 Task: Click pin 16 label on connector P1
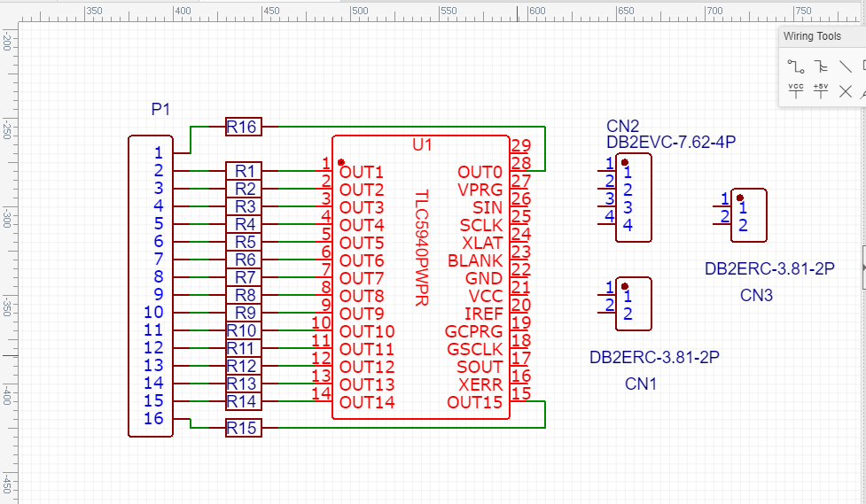click(153, 418)
